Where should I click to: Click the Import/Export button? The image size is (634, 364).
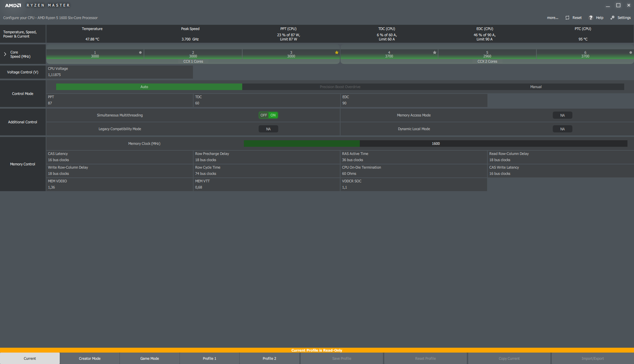tap(593, 358)
